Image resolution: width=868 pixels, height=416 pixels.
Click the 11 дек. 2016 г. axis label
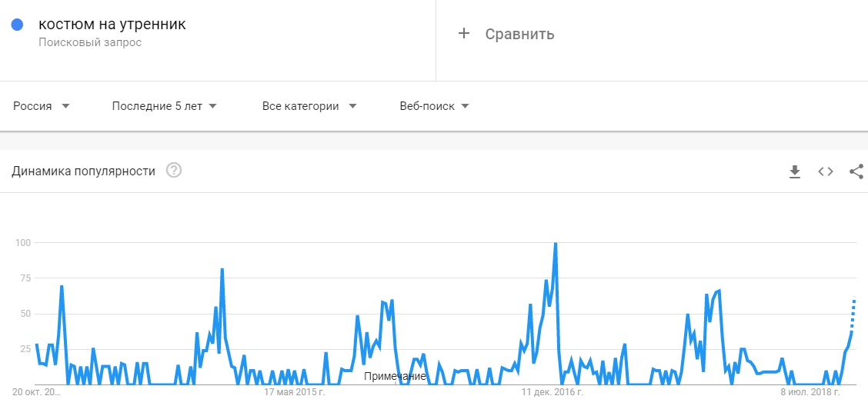tap(553, 392)
